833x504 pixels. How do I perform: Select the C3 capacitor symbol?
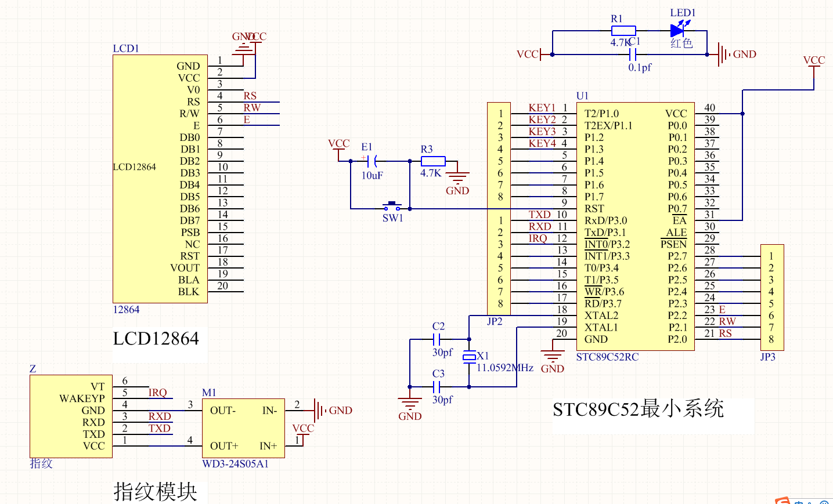click(x=438, y=387)
